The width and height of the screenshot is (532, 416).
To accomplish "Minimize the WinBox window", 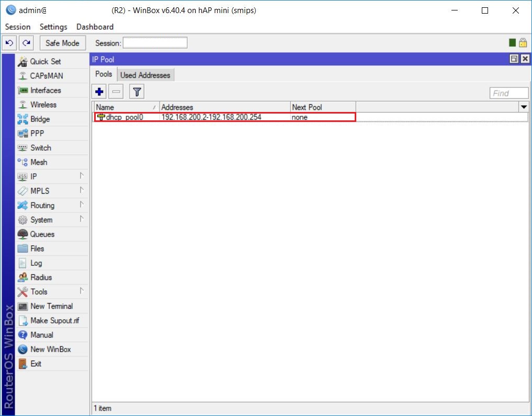I will [x=455, y=10].
